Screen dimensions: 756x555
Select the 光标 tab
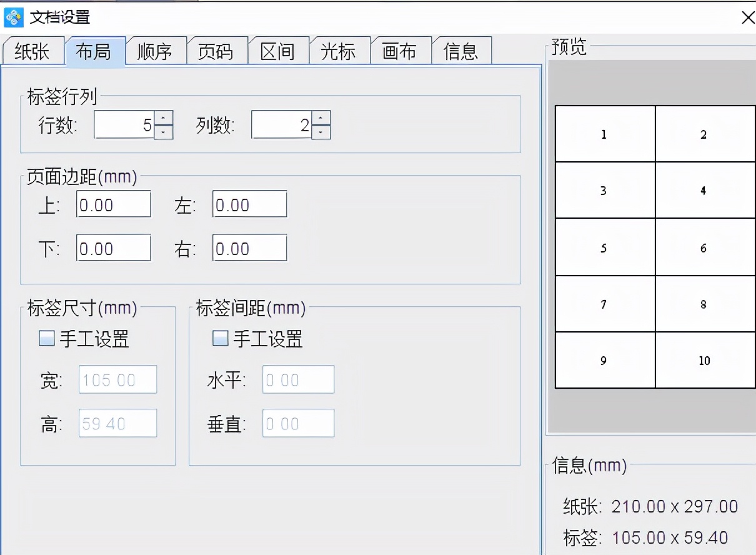coord(339,52)
